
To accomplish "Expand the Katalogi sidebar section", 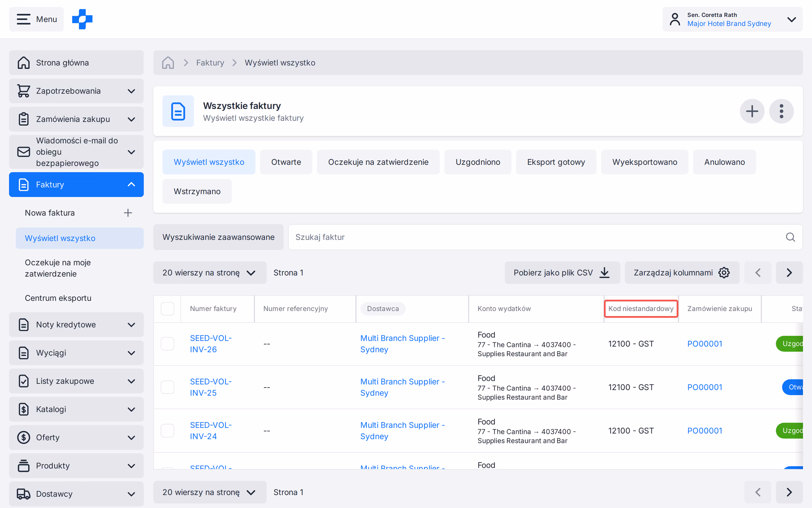I will (x=77, y=409).
